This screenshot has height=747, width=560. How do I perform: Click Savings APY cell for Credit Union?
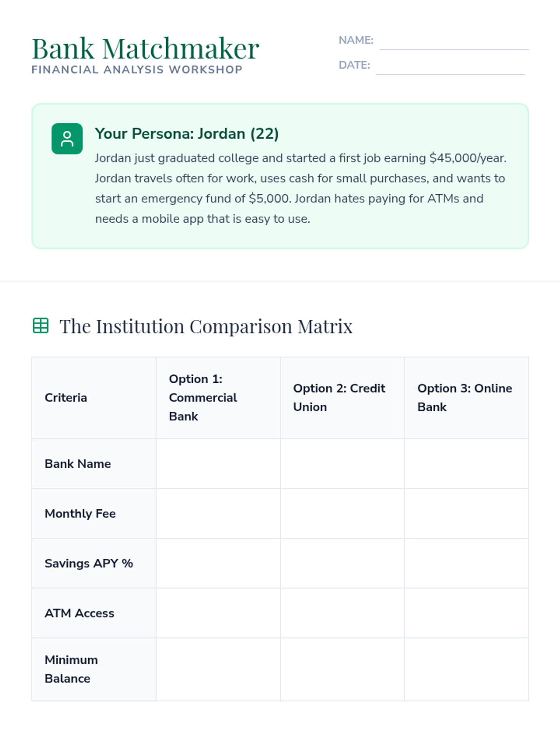click(342, 563)
